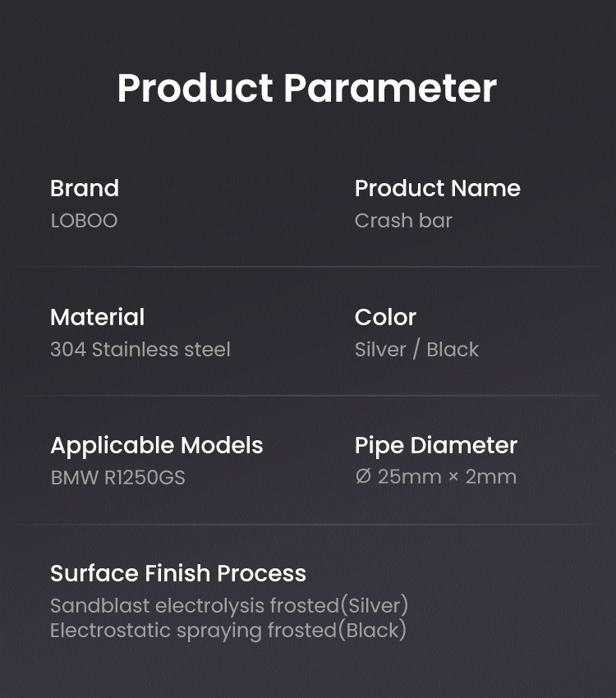The width and height of the screenshot is (616, 698).
Task: Click the word Silver under Color
Action: [380, 350]
